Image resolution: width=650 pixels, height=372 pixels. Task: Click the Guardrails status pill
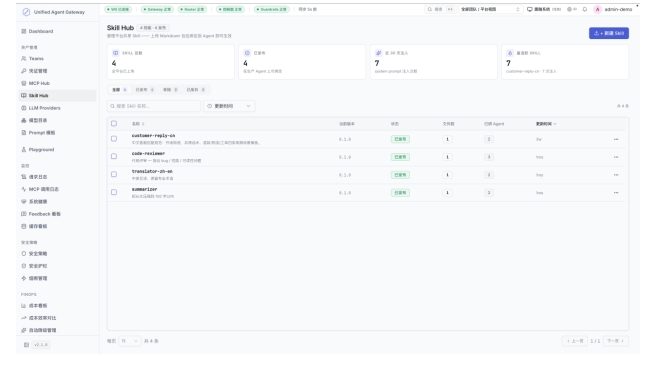tap(272, 9)
